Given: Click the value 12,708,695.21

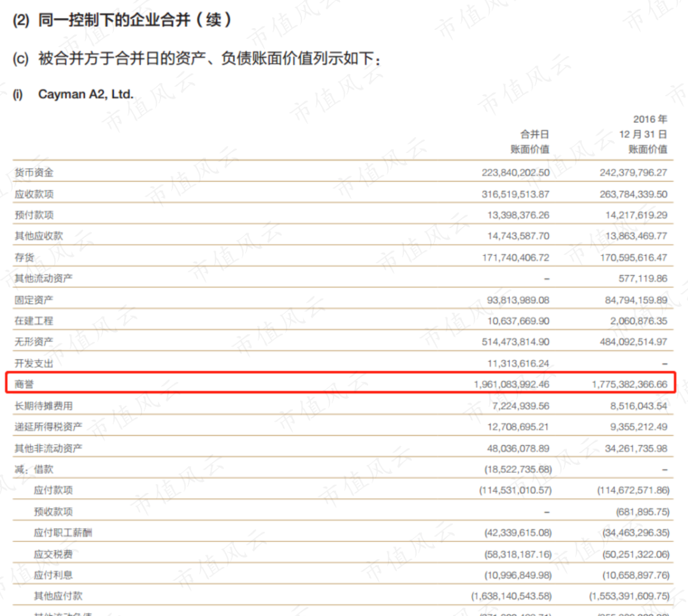Looking at the screenshot, I should point(518,427).
